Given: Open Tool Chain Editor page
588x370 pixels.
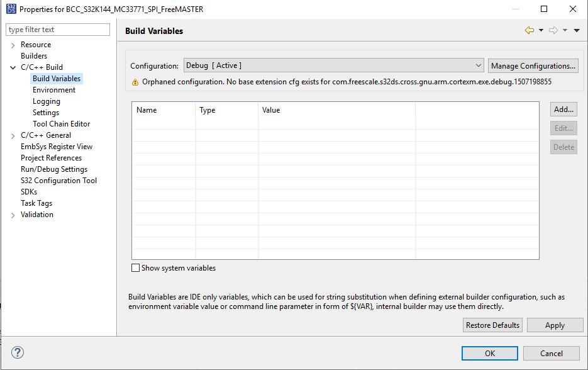Looking at the screenshot, I should [61, 124].
